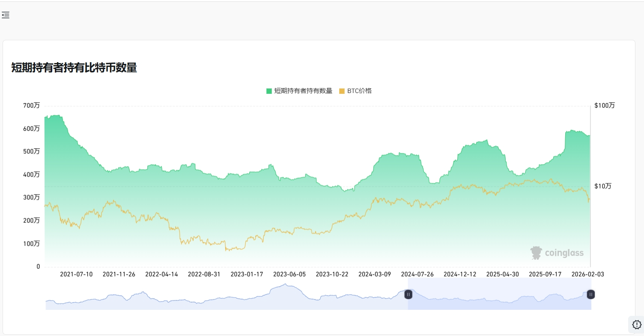644x336 pixels.
Task: Click the 2026-02-03 x-axis date label
Action: pyautogui.click(x=588, y=274)
